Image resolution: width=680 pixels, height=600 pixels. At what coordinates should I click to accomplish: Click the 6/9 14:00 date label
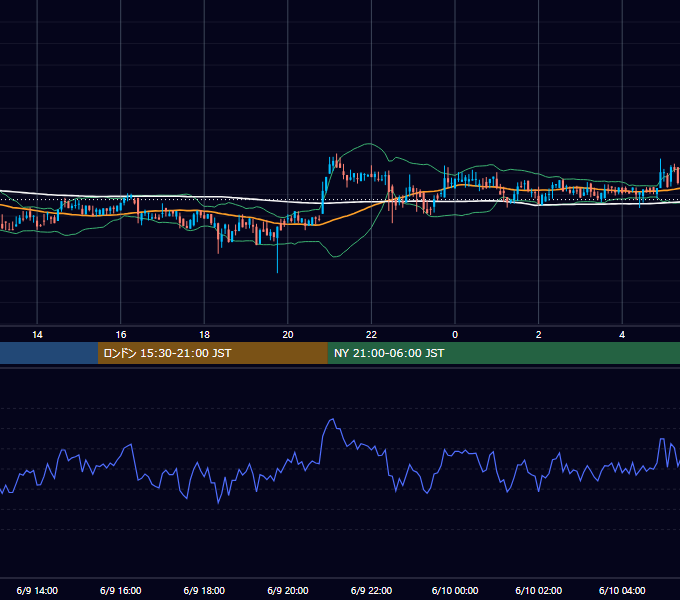point(37,590)
